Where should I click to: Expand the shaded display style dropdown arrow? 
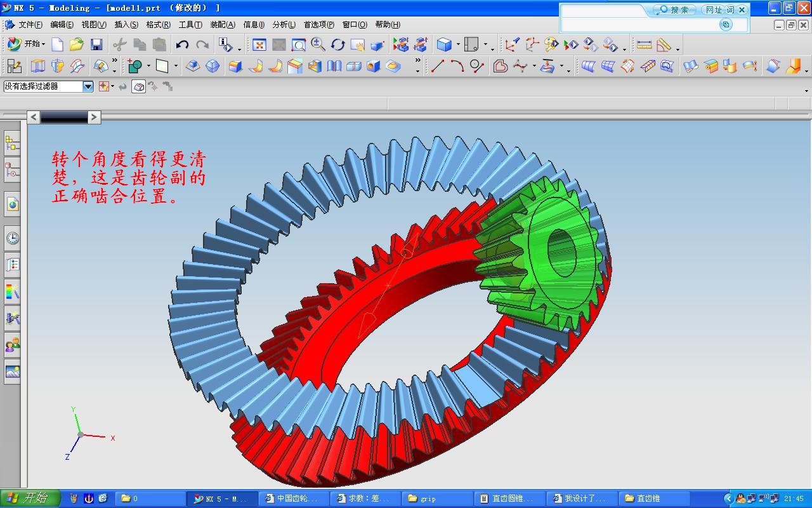click(x=457, y=44)
